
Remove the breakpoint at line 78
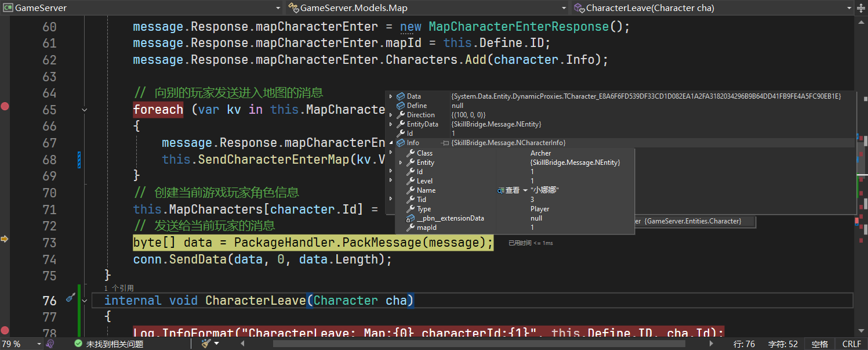[x=5, y=331]
